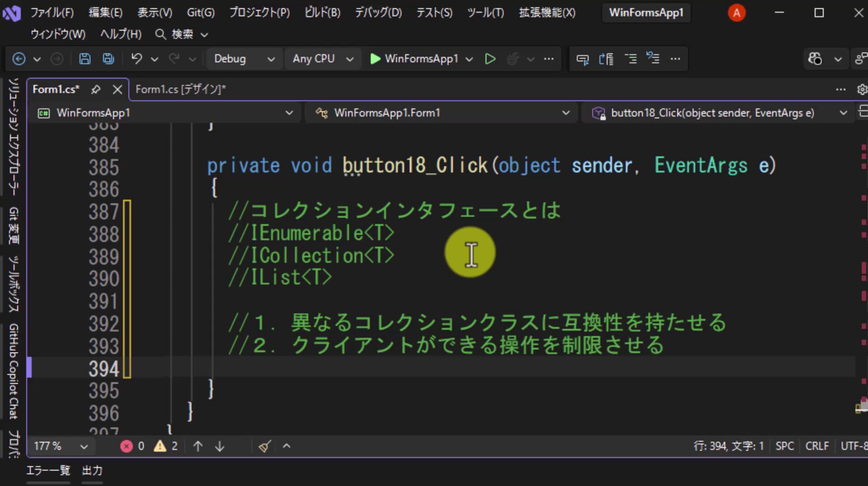Screen dimensions: 868x486
Task: Open GitHub Copilot icon in toolbar
Action: click(x=815, y=59)
